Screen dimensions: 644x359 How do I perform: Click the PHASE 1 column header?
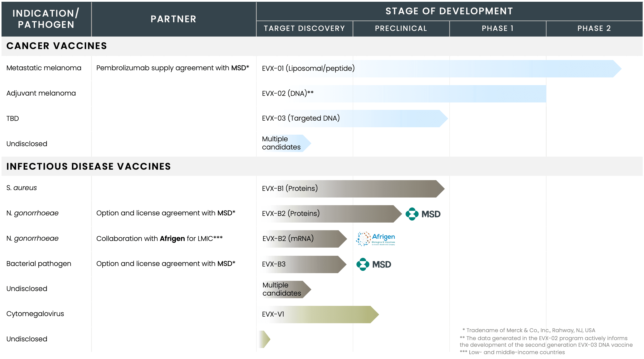tap(498, 28)
